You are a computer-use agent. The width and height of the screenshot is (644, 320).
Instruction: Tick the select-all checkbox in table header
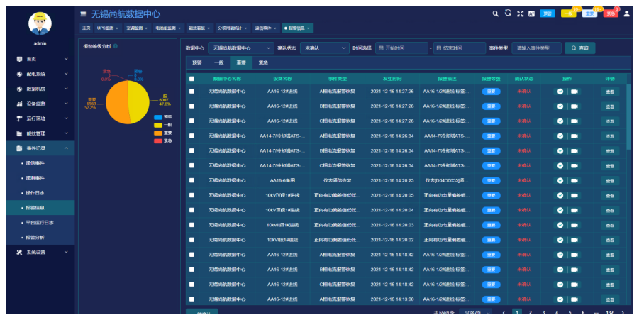(191, 78)
